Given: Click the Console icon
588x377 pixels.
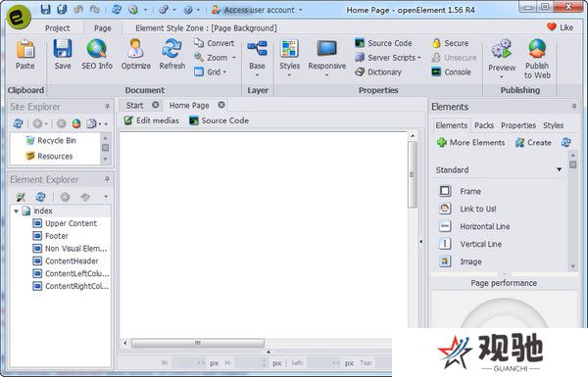Looking at the screenshot, I should pos(436,71).
